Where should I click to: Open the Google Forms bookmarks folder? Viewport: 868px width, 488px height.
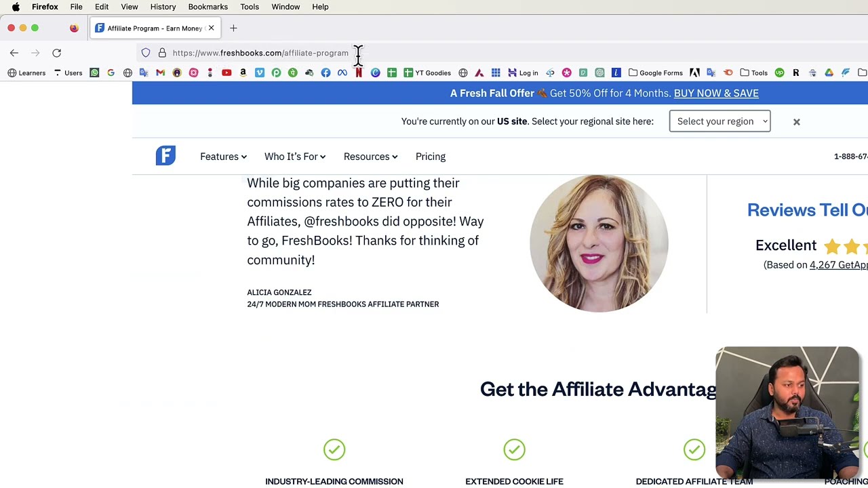pyautogui.click(x=655, y=73)
